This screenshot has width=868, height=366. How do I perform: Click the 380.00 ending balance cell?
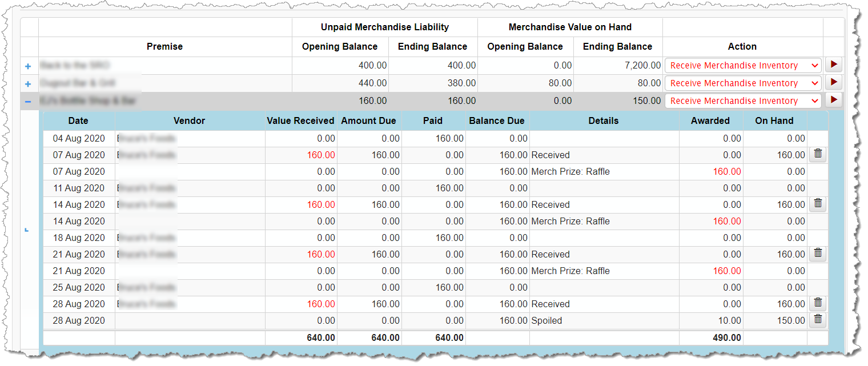[433, 83]
